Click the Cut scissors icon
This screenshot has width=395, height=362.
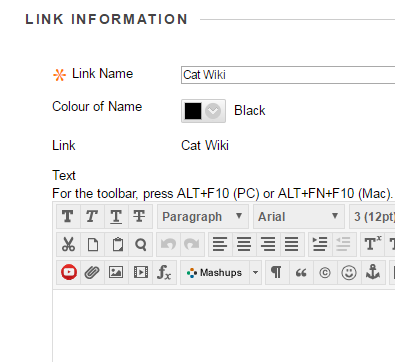click(68, 244)
